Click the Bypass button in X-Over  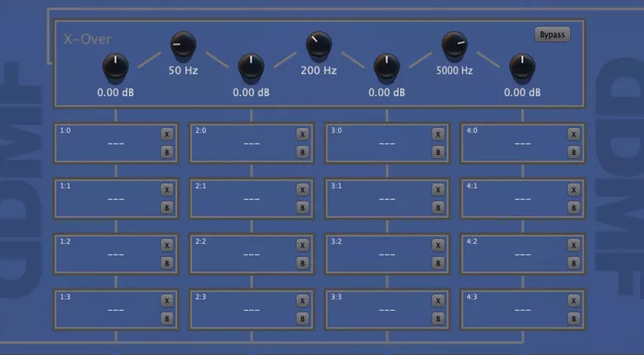click(552, 35)
